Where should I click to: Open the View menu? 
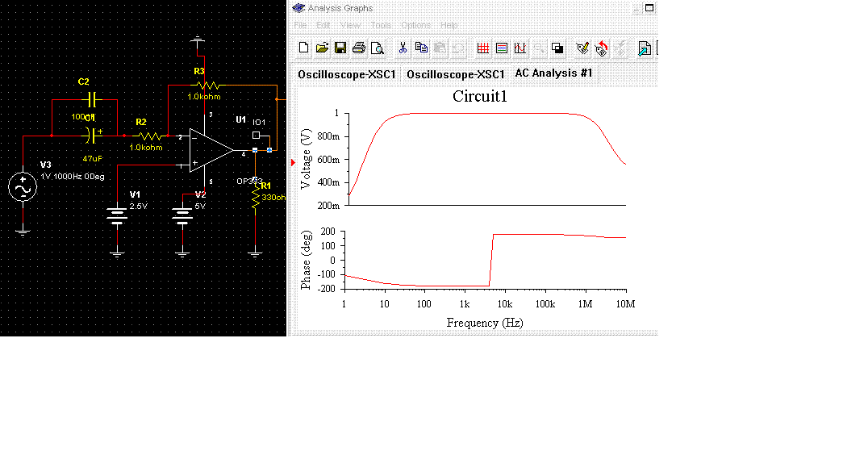pos(350,26)
